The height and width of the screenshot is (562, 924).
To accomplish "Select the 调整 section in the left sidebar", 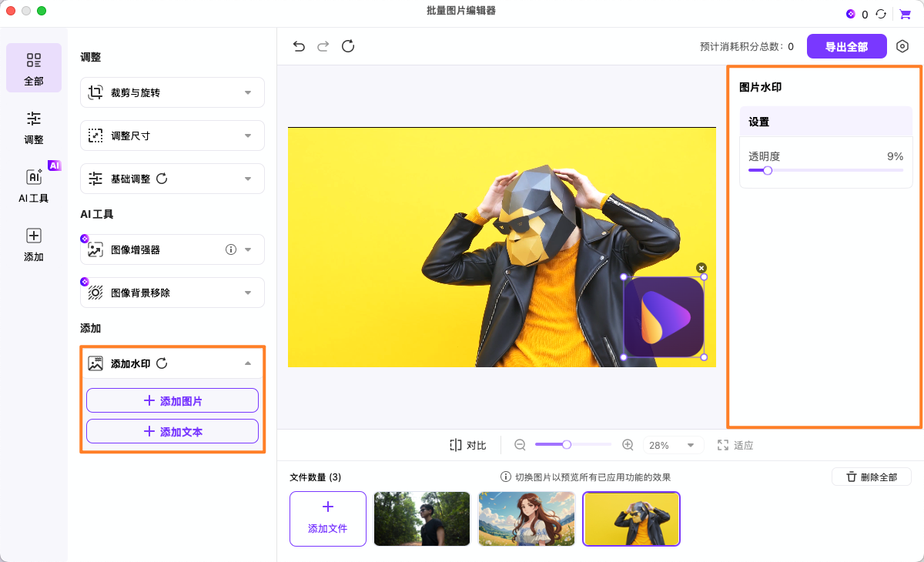I will point(33,129).
